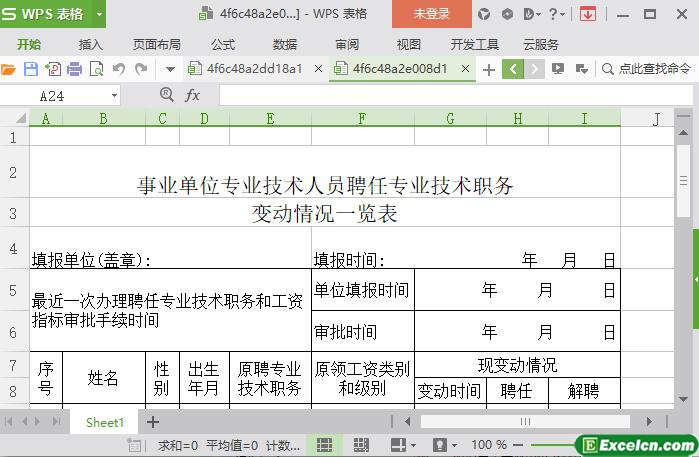699x457 pixels.
Task: Click vertical scrollbar down arrow
Action: point(683,399)
